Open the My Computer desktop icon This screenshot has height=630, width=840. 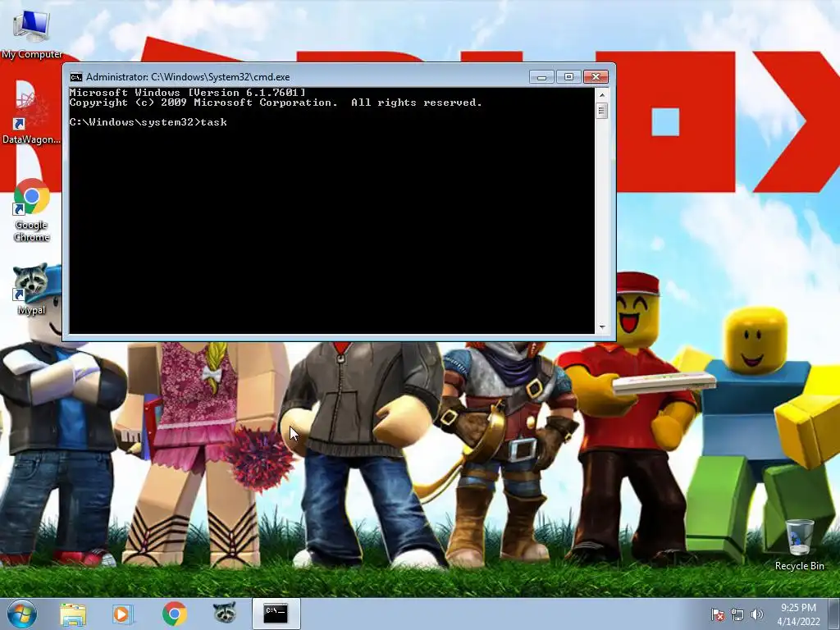tap(32, 34)
